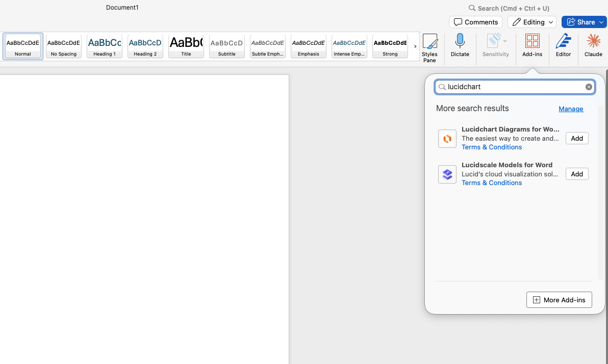Apply the No Spacing style

64,46
